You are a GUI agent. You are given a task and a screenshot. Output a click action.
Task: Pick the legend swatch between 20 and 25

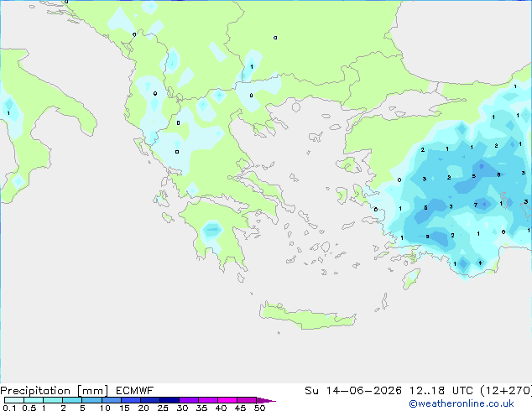(150, 400)
